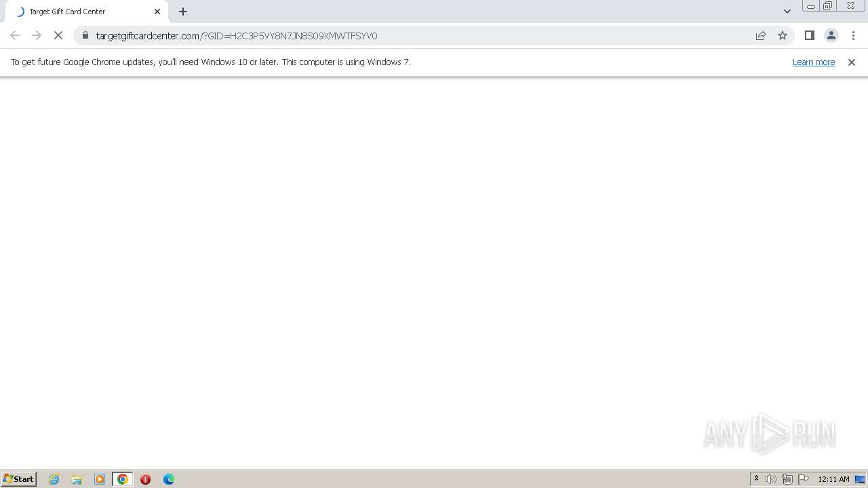The width and height of the screenshot is (868, 488).
Task: Launch Opera browser from taskbar
Action: 145,479
